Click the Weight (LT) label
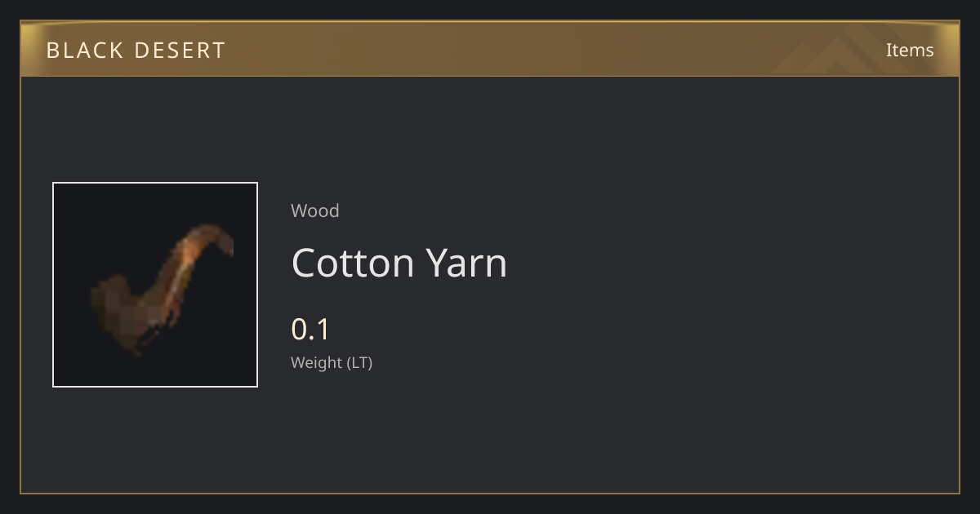 pos(332,363)
